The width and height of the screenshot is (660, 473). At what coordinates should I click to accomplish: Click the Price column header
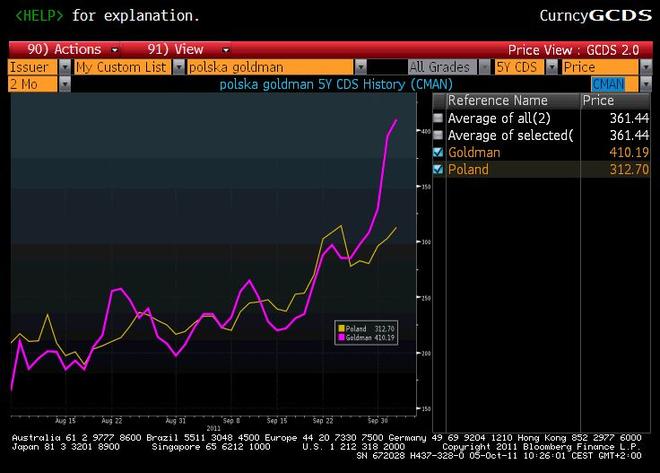click(x=615, y=101)
